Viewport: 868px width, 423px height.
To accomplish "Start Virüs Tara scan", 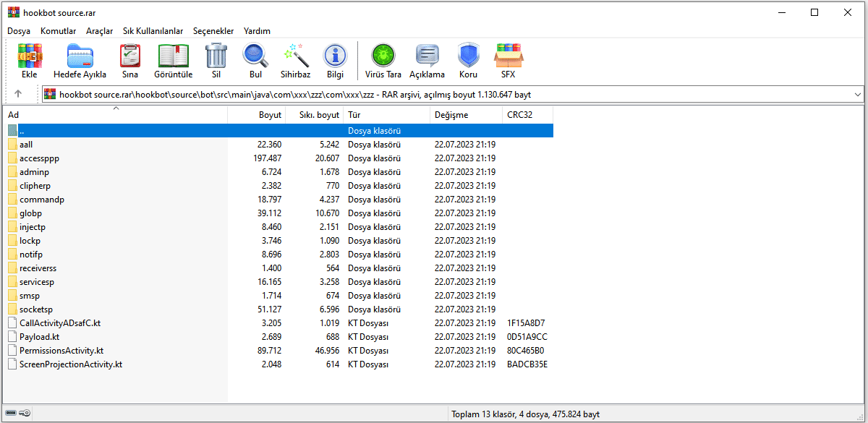I will pos(383,61).
